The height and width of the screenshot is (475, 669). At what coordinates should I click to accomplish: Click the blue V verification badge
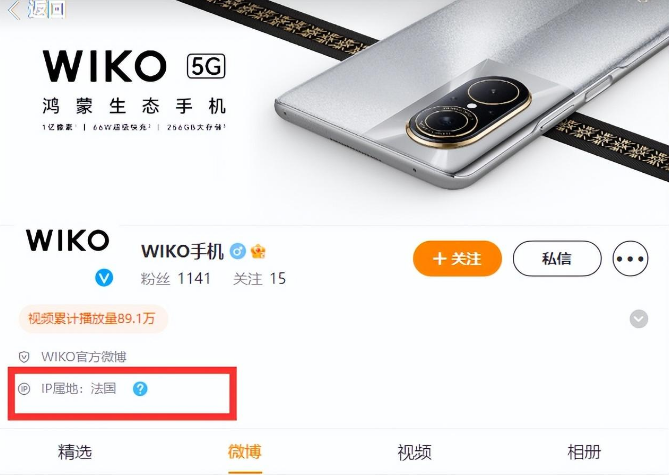tap(104, 278)
